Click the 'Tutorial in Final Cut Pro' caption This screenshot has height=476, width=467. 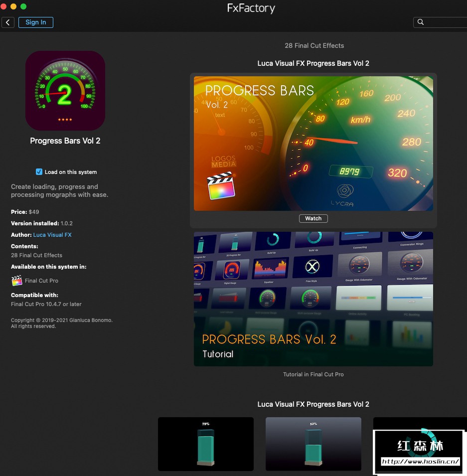coord(313,374)
